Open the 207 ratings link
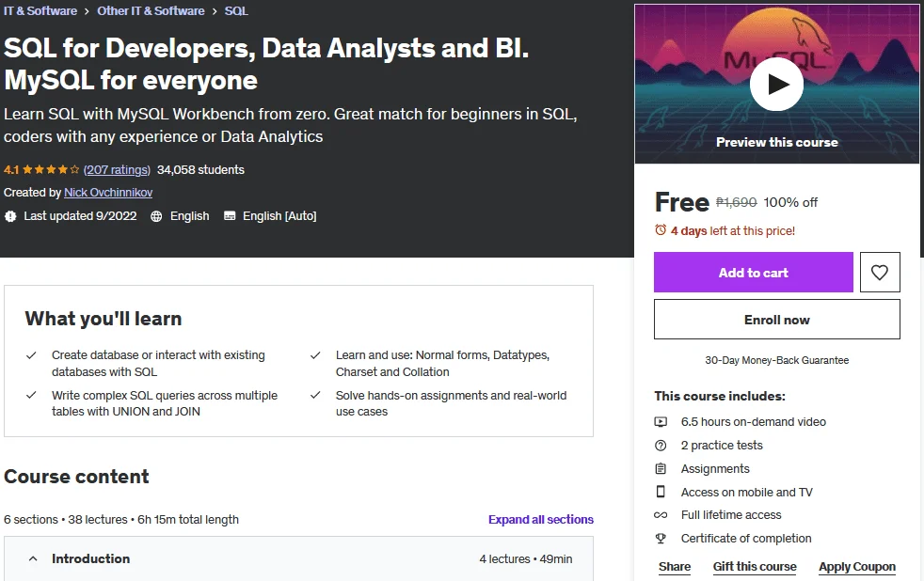Viewport: 924px width, 581px height. [x=117, y=169]
